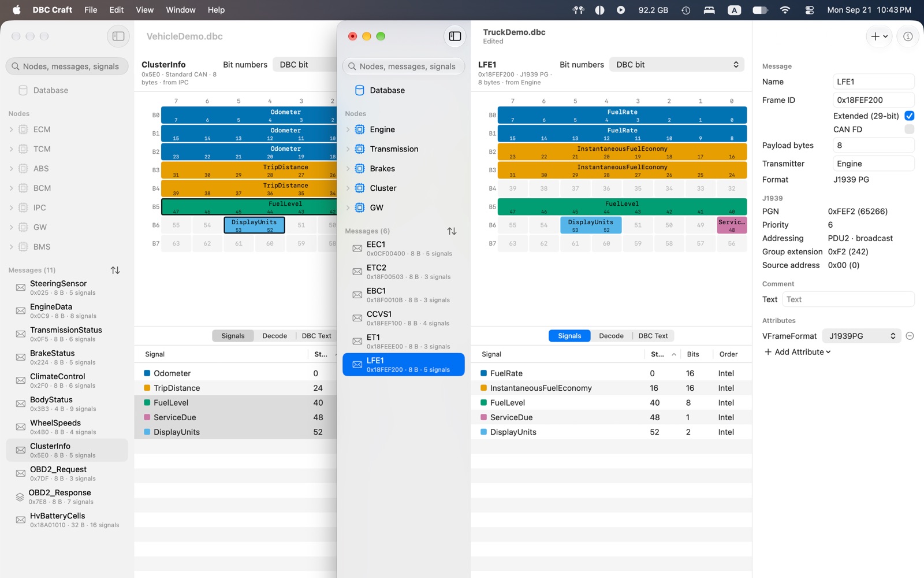The width and height of the screenshot is (924, 578).
Task: Select the ETC2 message
Action: click(404, 272)
